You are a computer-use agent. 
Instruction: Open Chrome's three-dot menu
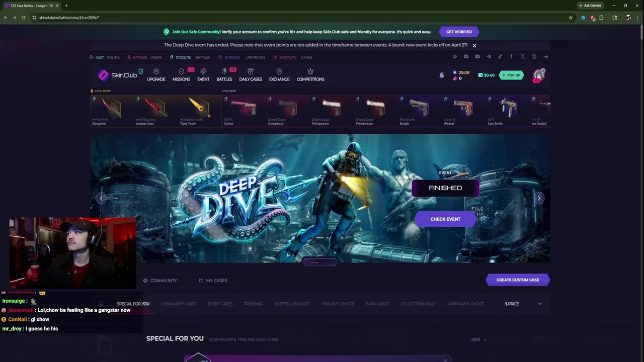[x=638, y=18]
